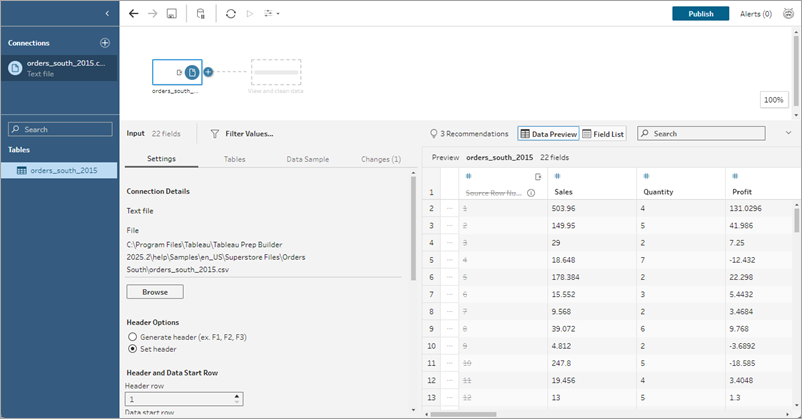Refresh the flow data
The image size is (802, 419).
point(231,14)
